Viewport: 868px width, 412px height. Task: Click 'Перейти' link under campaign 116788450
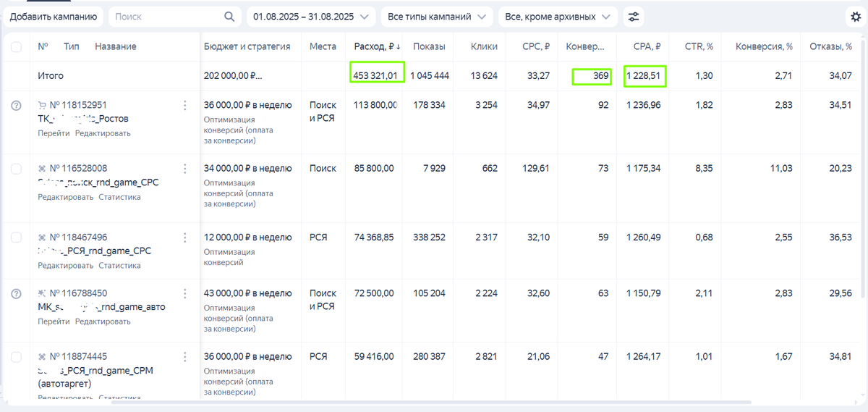pyautogui.click(x=54, y=321)
